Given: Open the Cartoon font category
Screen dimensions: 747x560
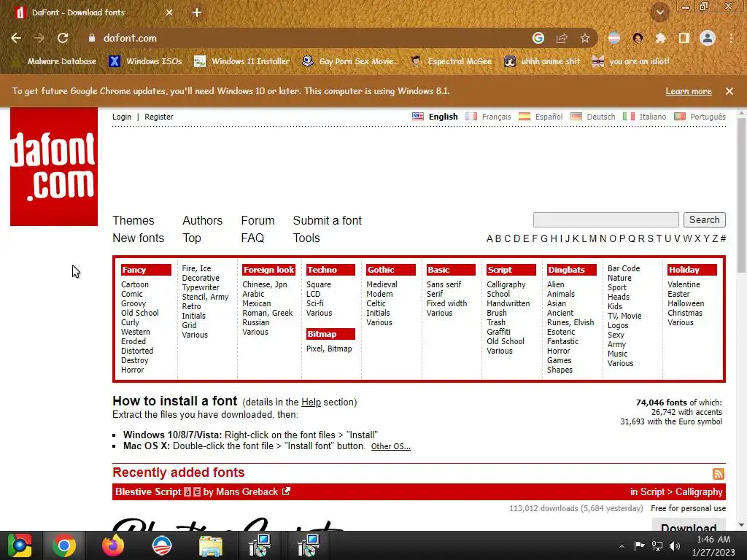Looking at the screenshot, I should click(135, 284).
